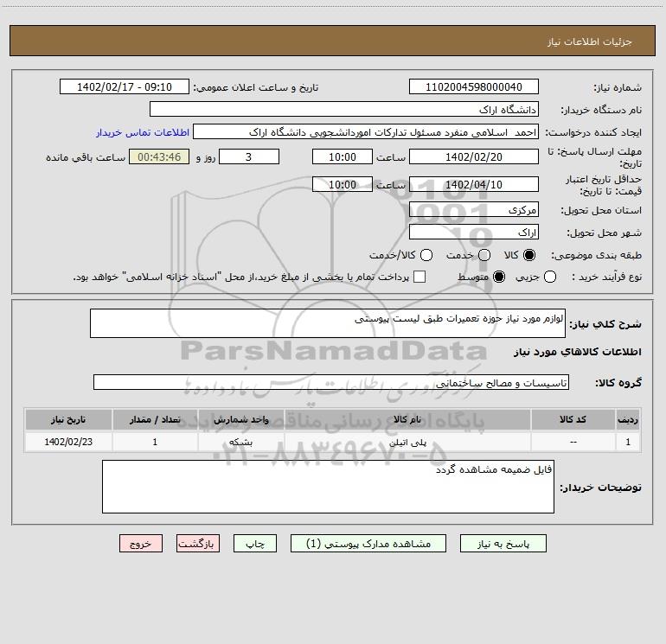Click the تعداد / مقدار column header

(x=155, y=420)
